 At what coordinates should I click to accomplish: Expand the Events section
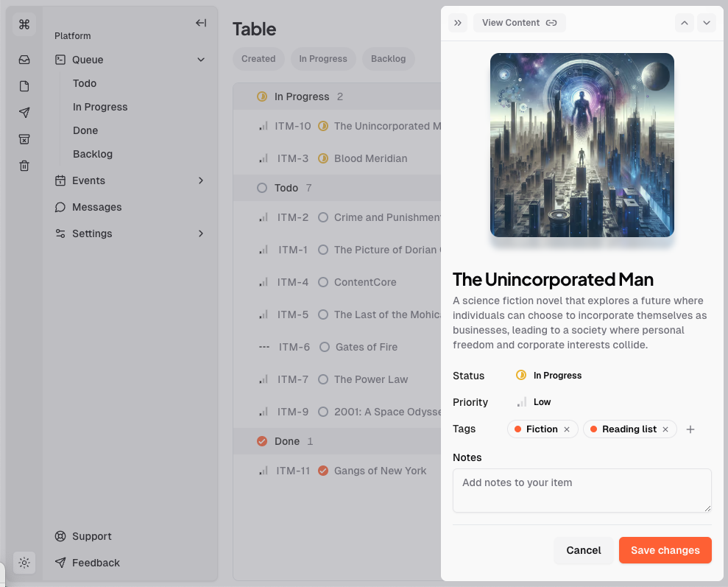pyautogui.click(x=200, y=180)
